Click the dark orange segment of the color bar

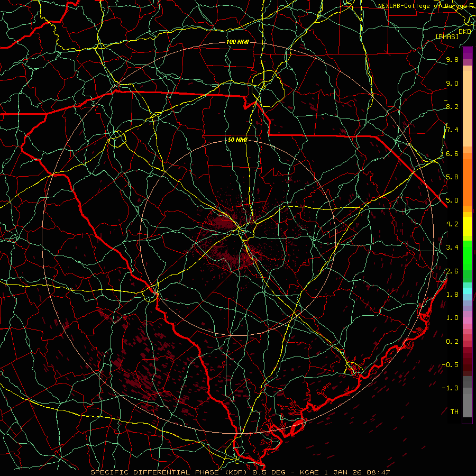point(467,182)
